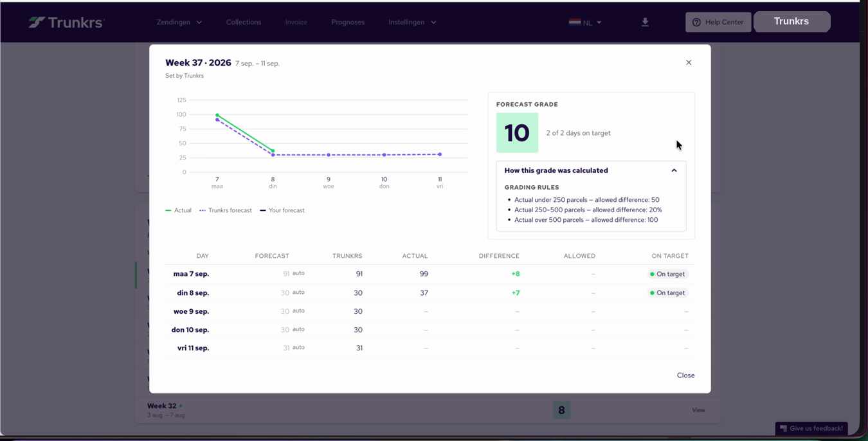
Task: Click the actual value 37
Action: coord(424,292)
